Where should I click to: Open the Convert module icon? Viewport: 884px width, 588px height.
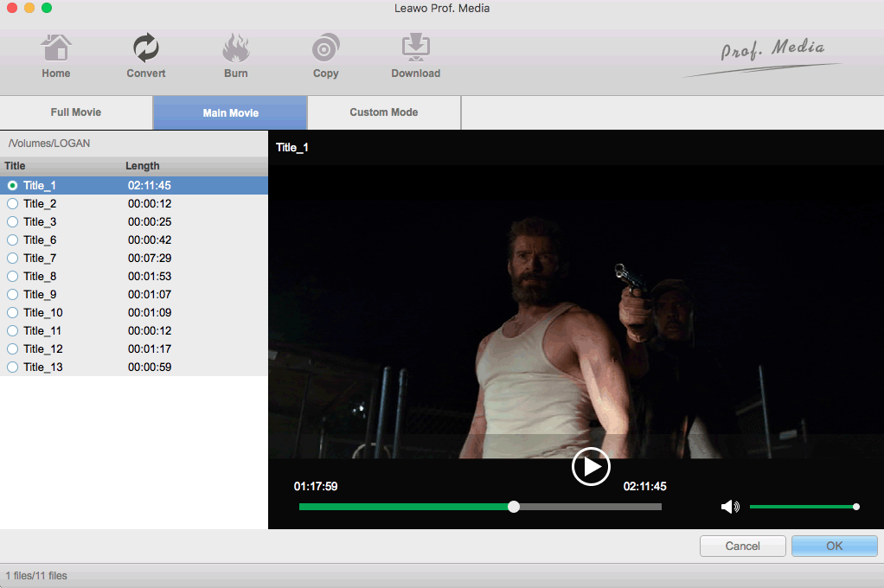pyautogui.click(x=145, y=48)
